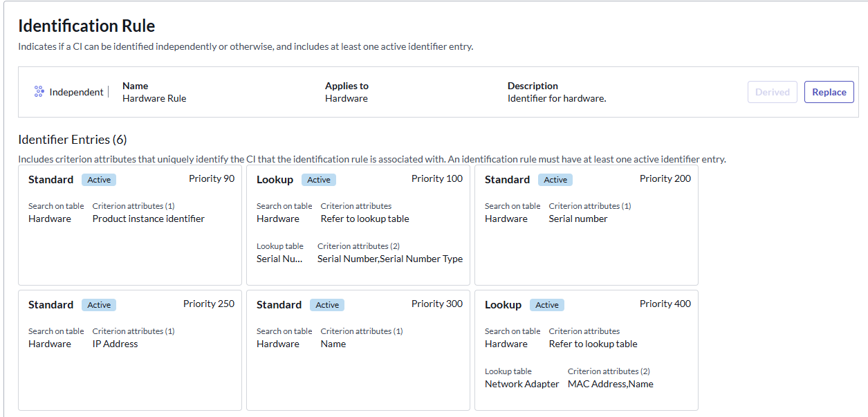Viewport: 868px width, 417px height.
Task: Open the Priority 200 Standard identifier card
Action: (x=587, y=225)
